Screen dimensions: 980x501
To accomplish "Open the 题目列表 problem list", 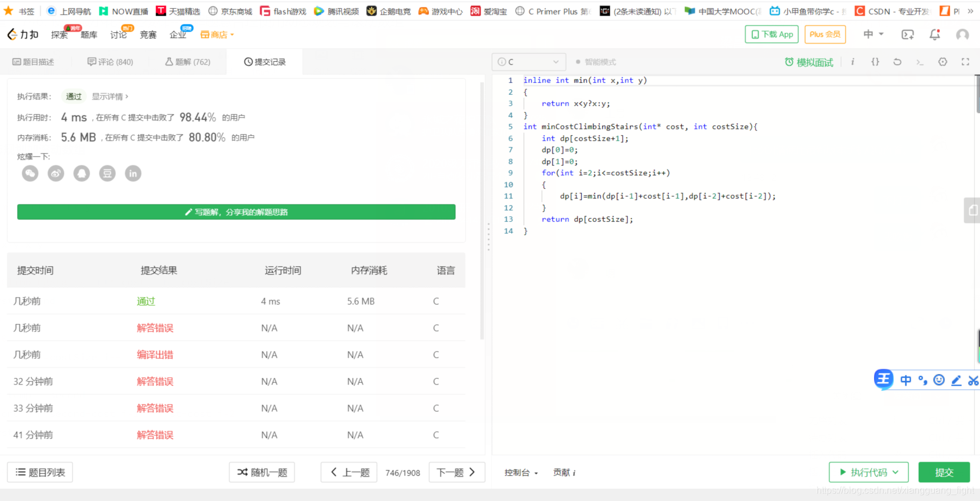I will 40,472.
